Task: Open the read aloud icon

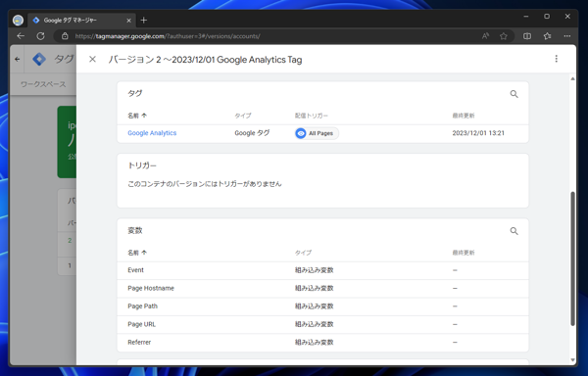Action: coord(485,36)
